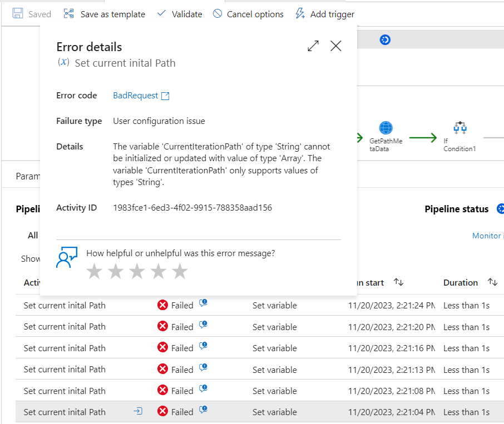504x424 pixels.
Task: Rate the error message four stars
Action: point(159,272)
